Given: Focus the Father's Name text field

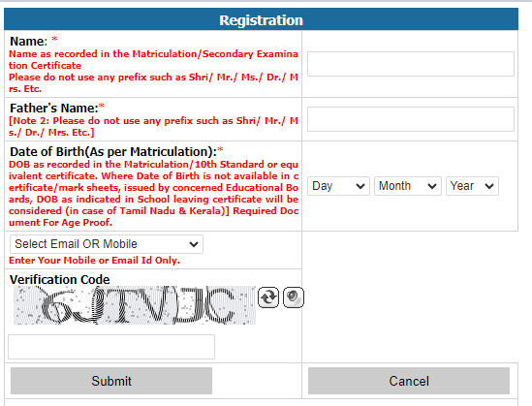Looking at the screenshot, I should coord(411,119).
